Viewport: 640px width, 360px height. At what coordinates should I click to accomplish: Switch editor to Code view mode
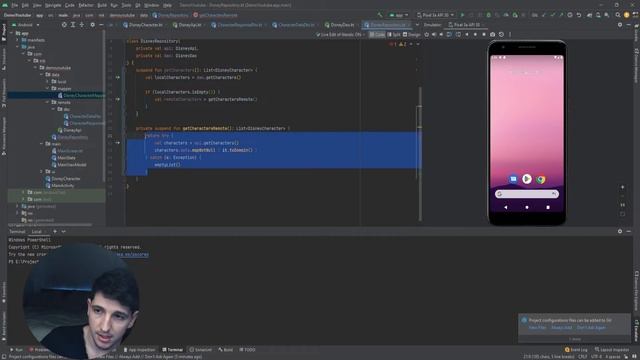[377, 35]
